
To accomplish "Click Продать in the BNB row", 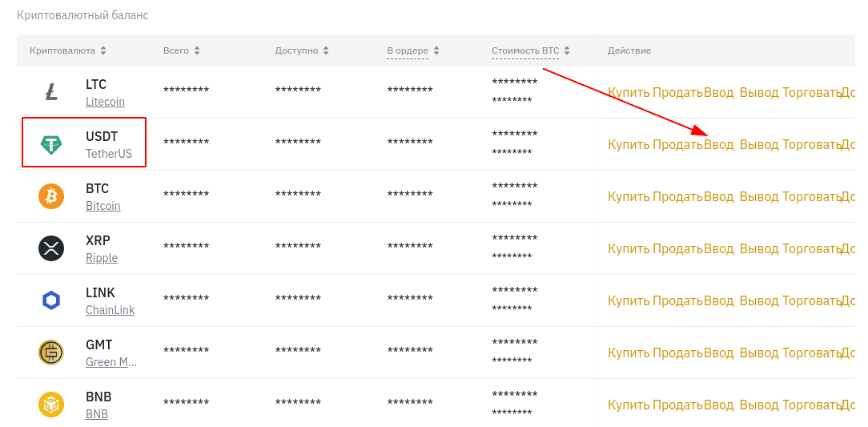I will pos(677,405).
